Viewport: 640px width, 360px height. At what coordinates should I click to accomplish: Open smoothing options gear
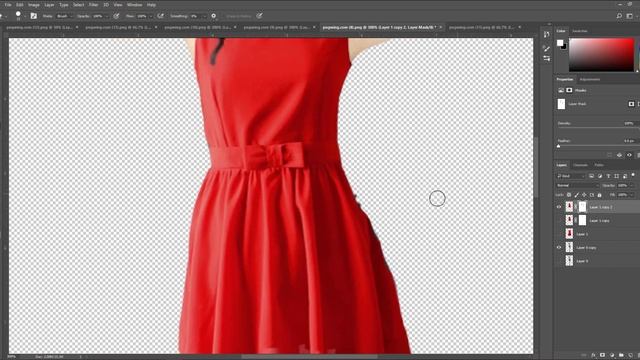pos(213,16)
